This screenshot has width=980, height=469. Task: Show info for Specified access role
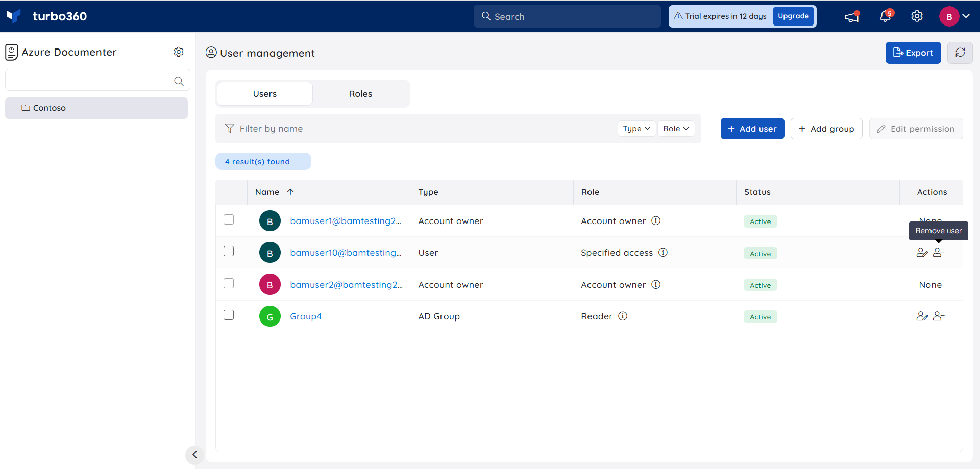(663, 252)
